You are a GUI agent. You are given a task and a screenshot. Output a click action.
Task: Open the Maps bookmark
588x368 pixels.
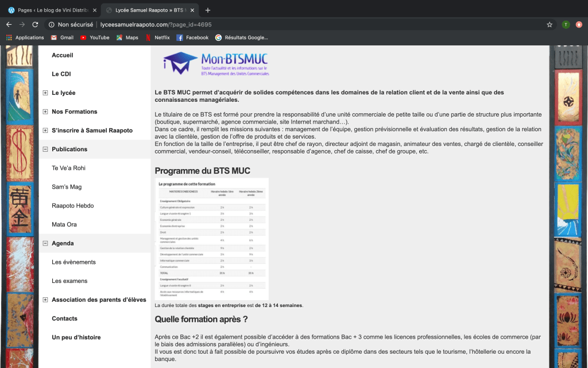(127, 37)
